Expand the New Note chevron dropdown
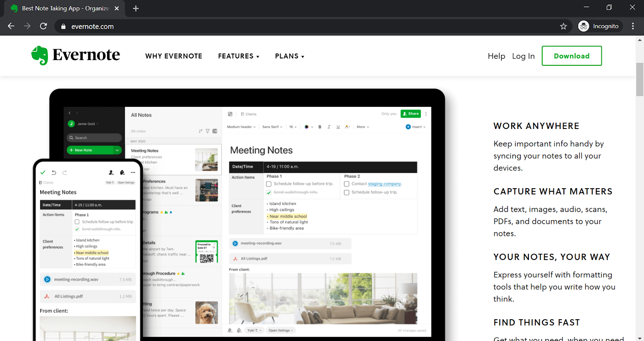The width and height of the screenshot is (644, 341). [x=117, y=150]
